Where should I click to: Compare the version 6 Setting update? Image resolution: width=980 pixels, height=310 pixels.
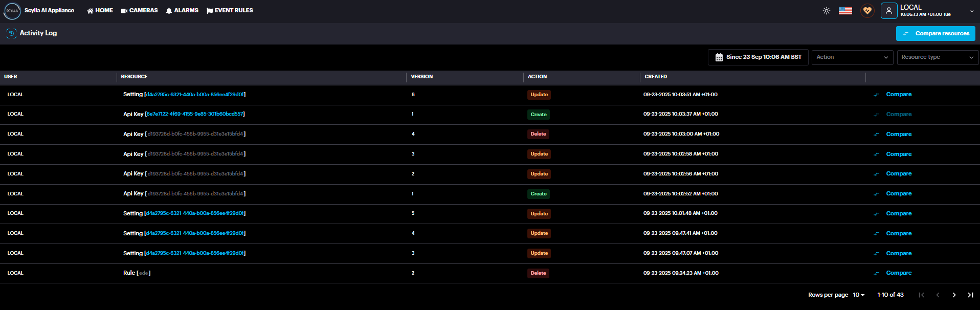[x=898, y=95]
